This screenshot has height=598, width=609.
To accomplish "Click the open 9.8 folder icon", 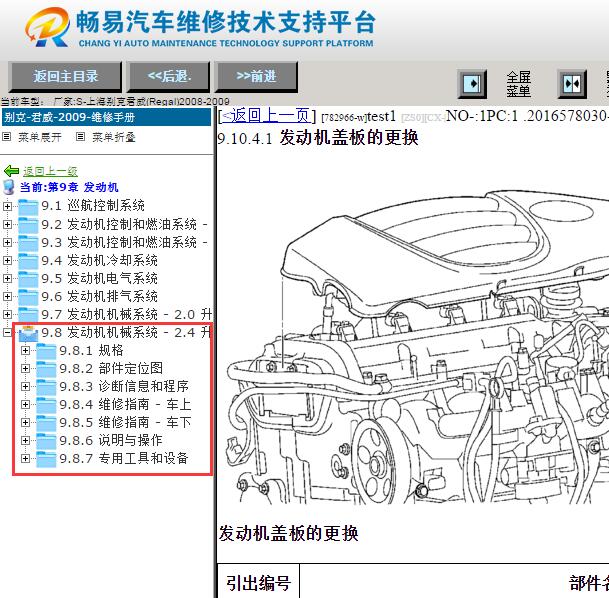I will pos(28,333).
